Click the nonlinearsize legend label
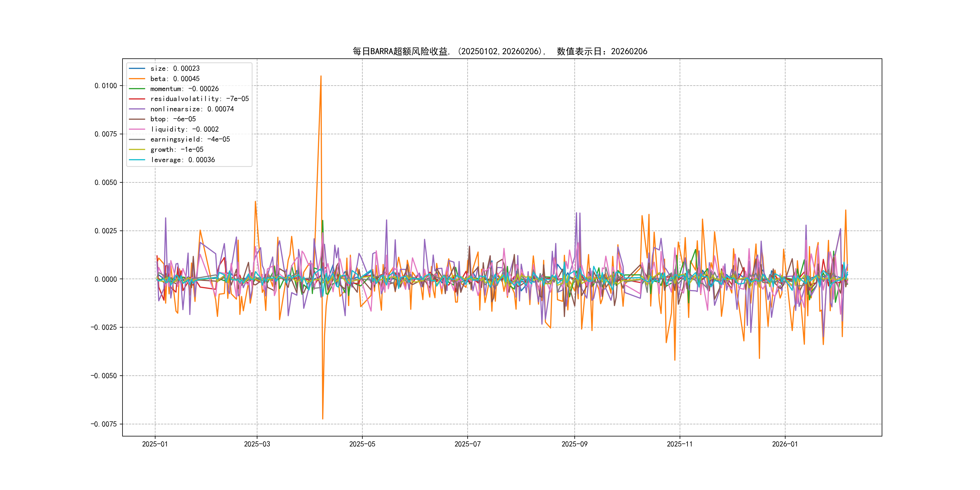This screenshot has height=490, width=980. tap(192, 109)
